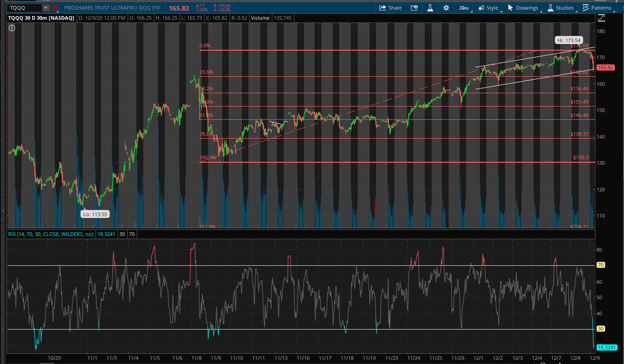The height and width of the screenshot is (364, 624).
Task: Open the Studies menu
Action: 560,8
